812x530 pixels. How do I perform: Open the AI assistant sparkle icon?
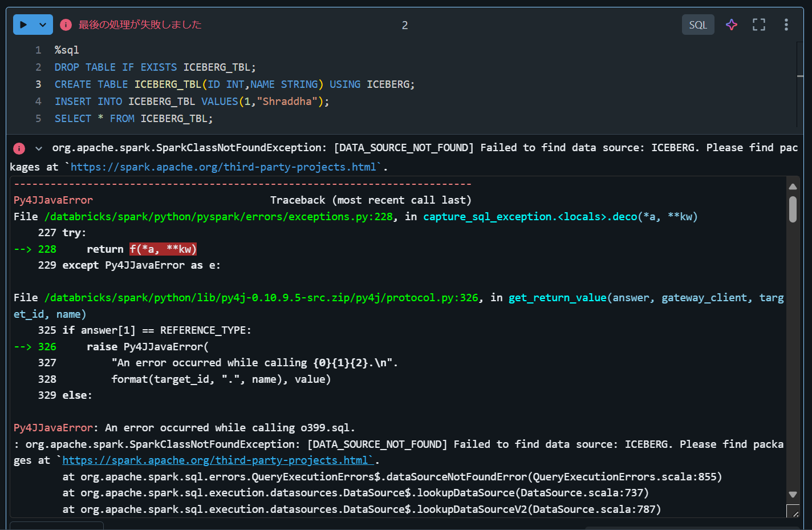click(x=732, y=25)
